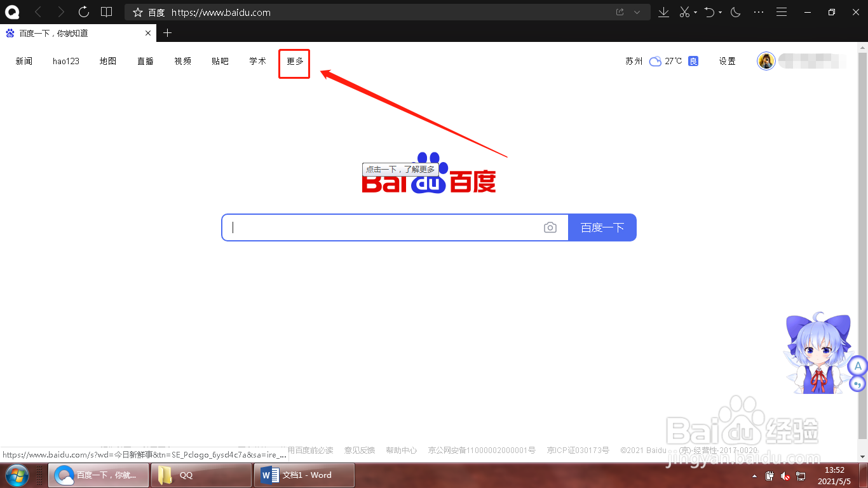
Task: Open downloads with the download icon
Action: pos(663,12)
